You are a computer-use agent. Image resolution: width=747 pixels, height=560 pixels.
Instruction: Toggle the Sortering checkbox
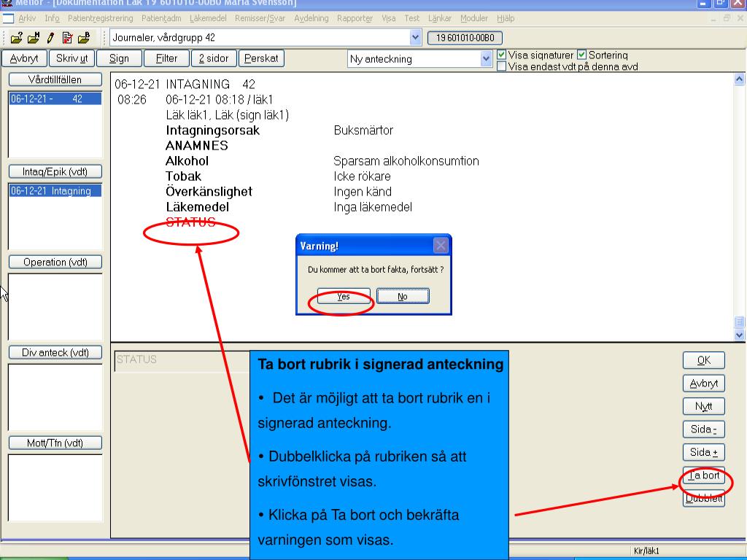(x=581, y=55)
